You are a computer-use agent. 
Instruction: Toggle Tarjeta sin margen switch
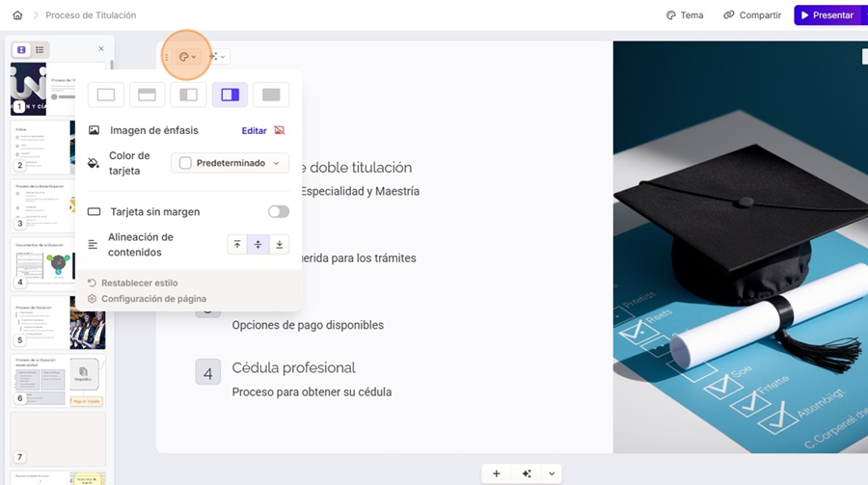[x=278, y=211]
